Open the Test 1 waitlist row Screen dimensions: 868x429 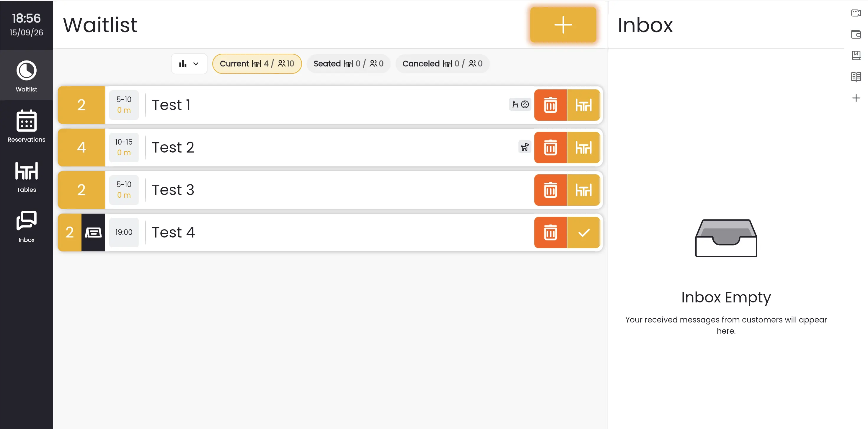pos(330,105)
